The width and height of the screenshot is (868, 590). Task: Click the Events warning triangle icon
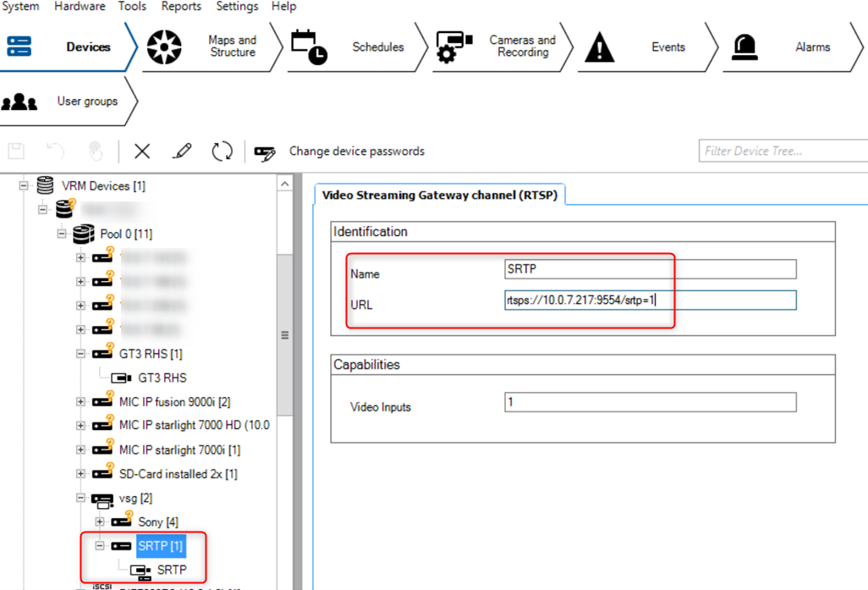[x=600, y=47]
